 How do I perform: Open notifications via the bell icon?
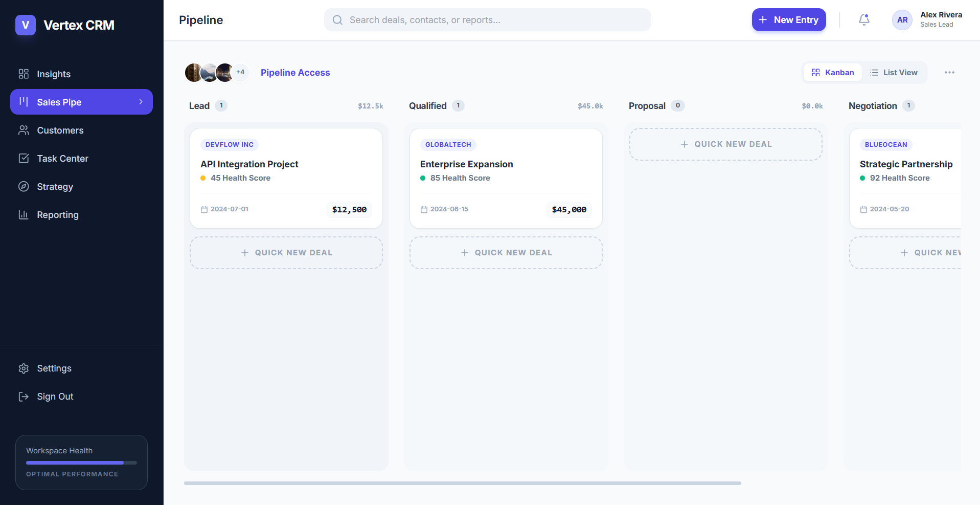864,19
